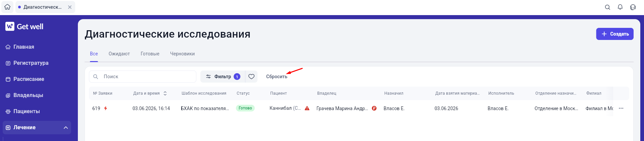Screen dimensions: 644x141
Task: Click the Шаблон исследования column header
Action: pyautogui.click(x=204, y=93)
